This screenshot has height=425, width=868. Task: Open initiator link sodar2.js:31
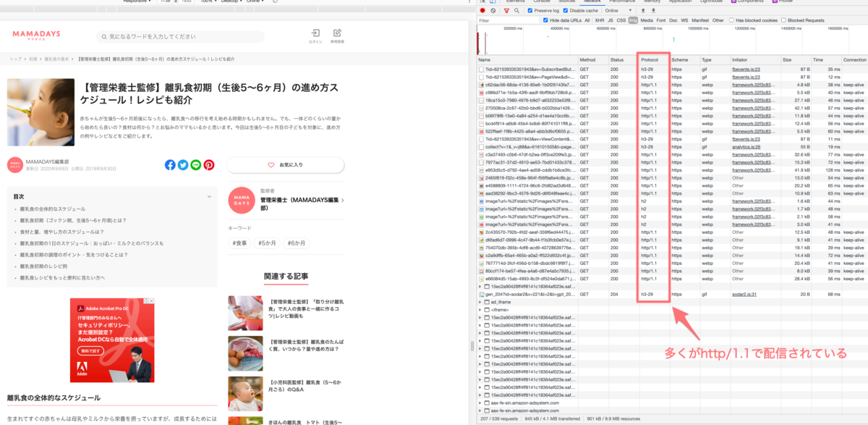pyautogui.click(x=744, y=295)
